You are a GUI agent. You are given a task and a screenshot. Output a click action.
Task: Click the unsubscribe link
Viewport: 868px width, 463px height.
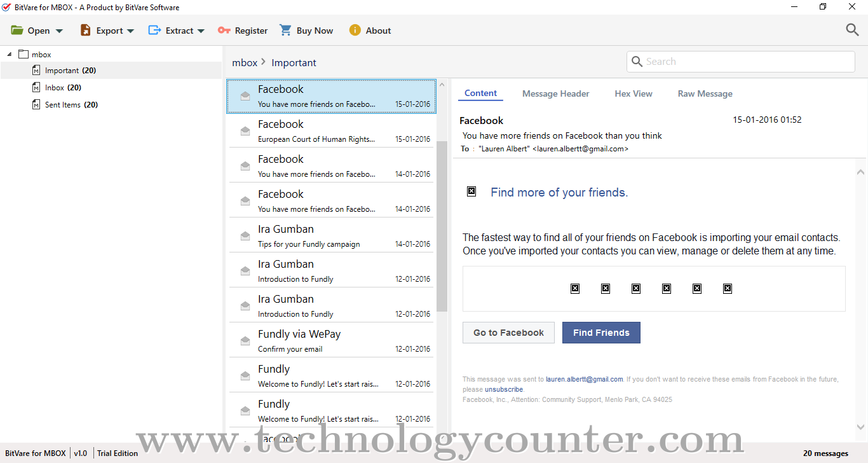pos(504,389)
